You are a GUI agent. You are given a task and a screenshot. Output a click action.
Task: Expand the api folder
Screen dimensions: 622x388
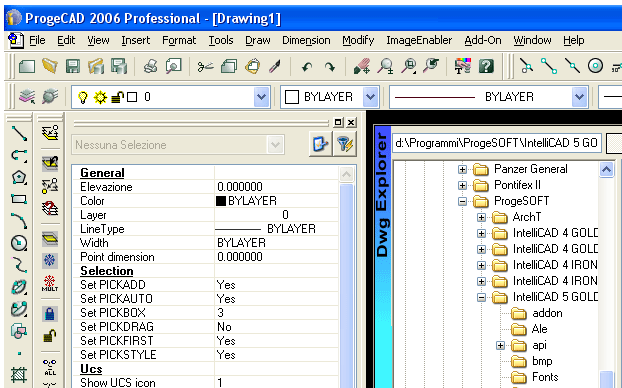click(x=500, y=346)
